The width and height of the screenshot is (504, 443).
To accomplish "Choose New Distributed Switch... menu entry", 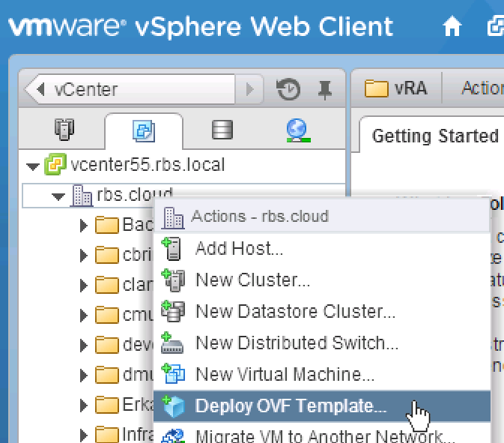I will tap(322, 343).
